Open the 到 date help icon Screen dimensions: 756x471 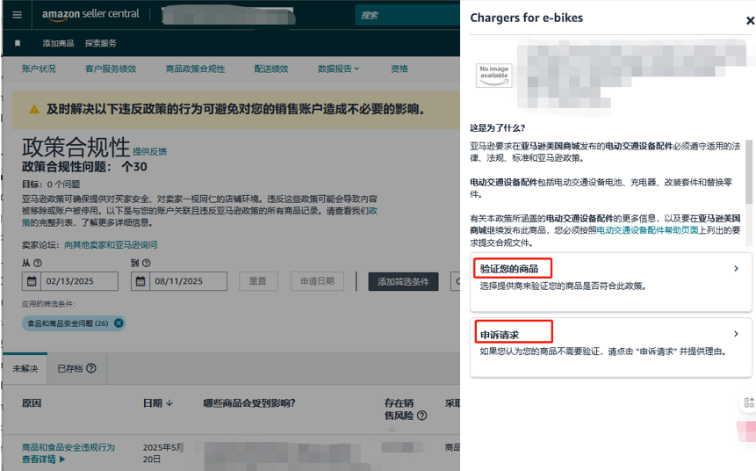pos(146,263)
